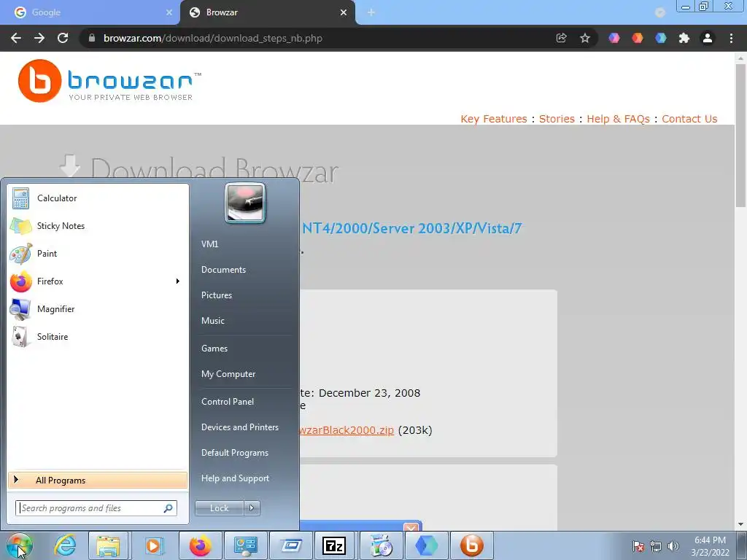
Task: Close the Browzar tab
Action: (x=344, y=12)
